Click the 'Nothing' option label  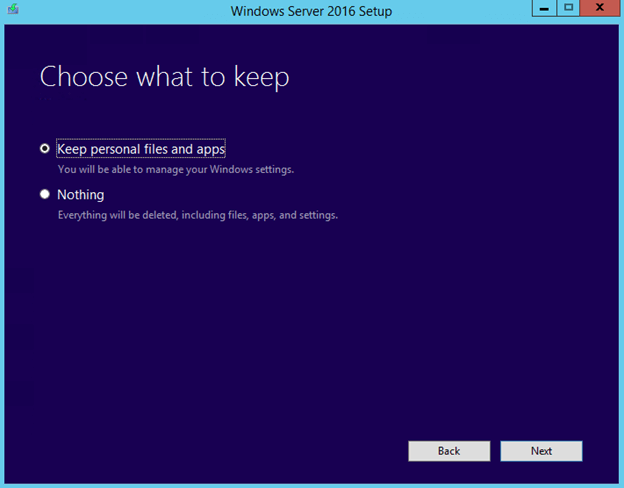click(81, 195)
